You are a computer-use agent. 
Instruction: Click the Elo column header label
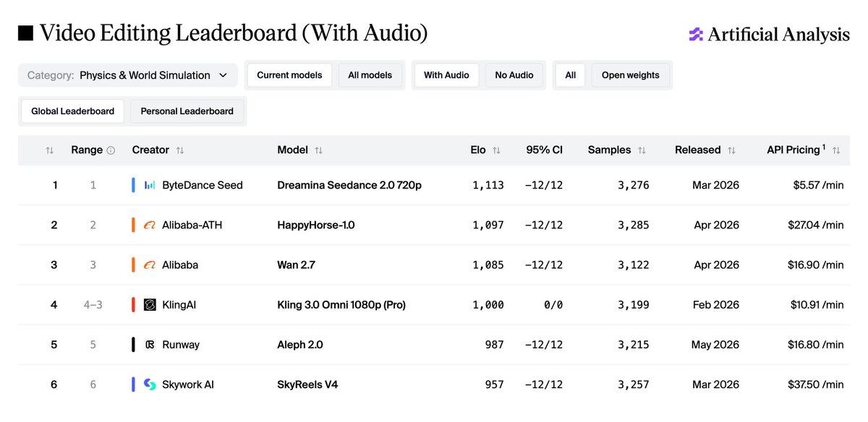[477, 150]
